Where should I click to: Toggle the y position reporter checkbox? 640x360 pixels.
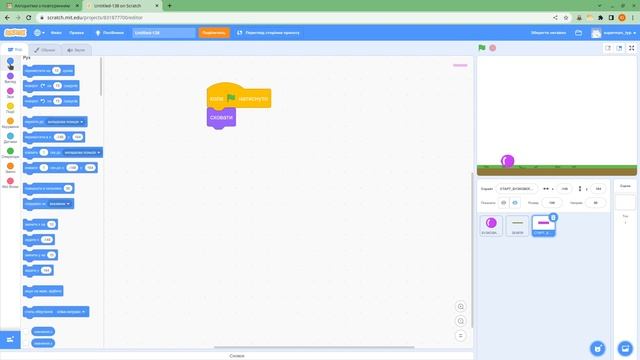pos(27,343)
